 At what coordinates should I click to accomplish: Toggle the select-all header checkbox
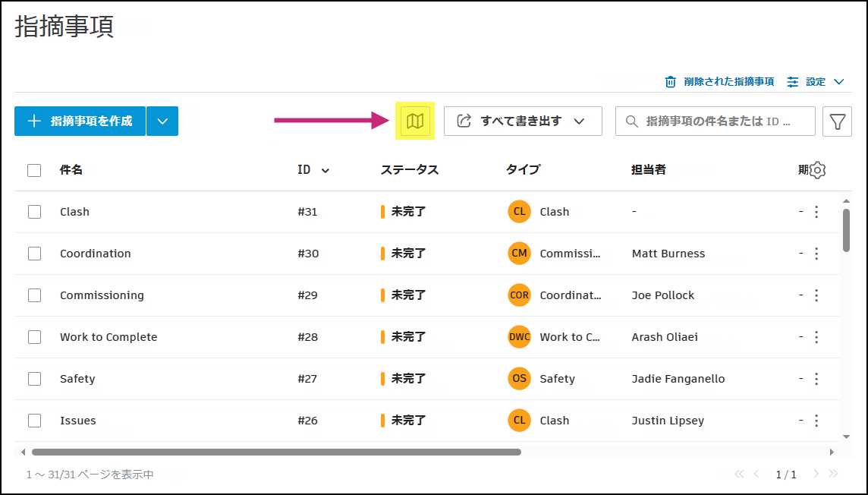pos(34,170)
